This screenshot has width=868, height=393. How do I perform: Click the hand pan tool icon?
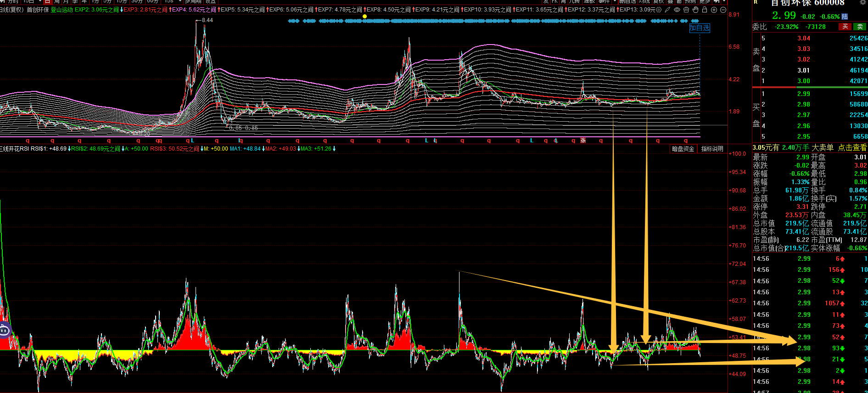[695, 10]
